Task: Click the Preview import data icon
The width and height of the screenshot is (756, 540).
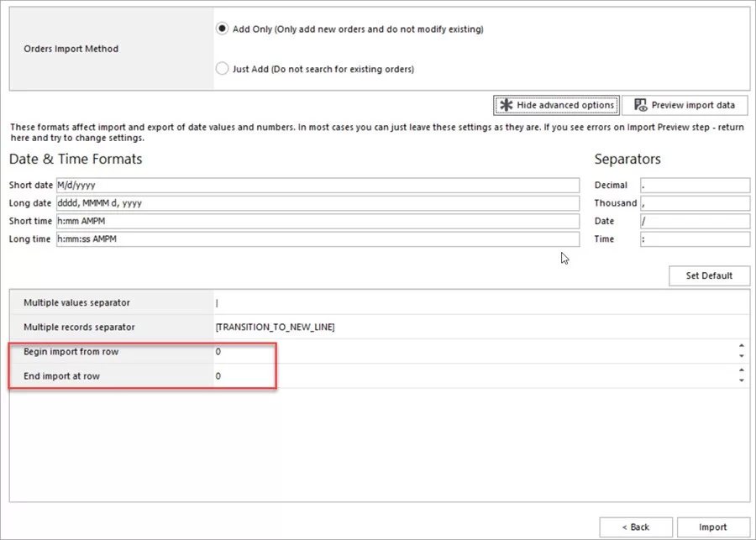Action: coord(642,105)
